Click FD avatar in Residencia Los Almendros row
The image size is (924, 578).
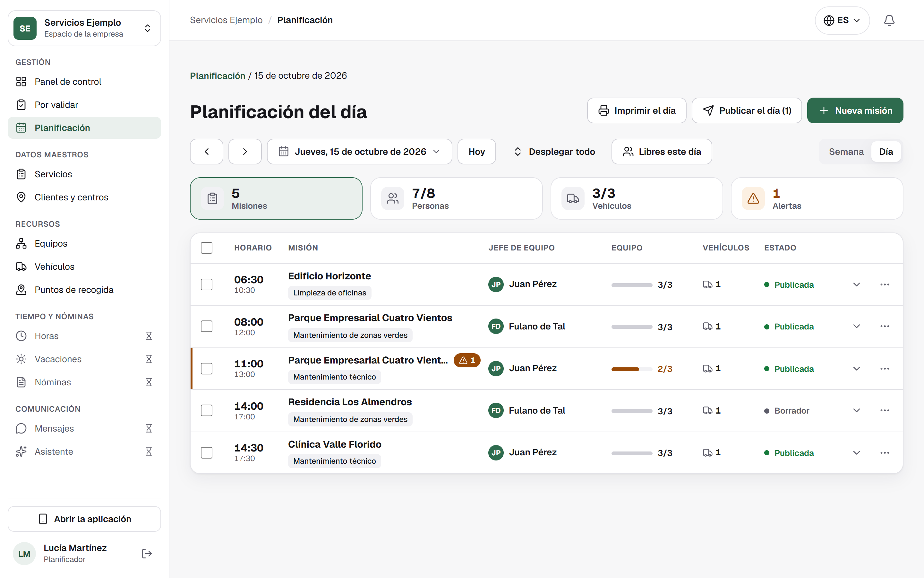tap(496, 410)
